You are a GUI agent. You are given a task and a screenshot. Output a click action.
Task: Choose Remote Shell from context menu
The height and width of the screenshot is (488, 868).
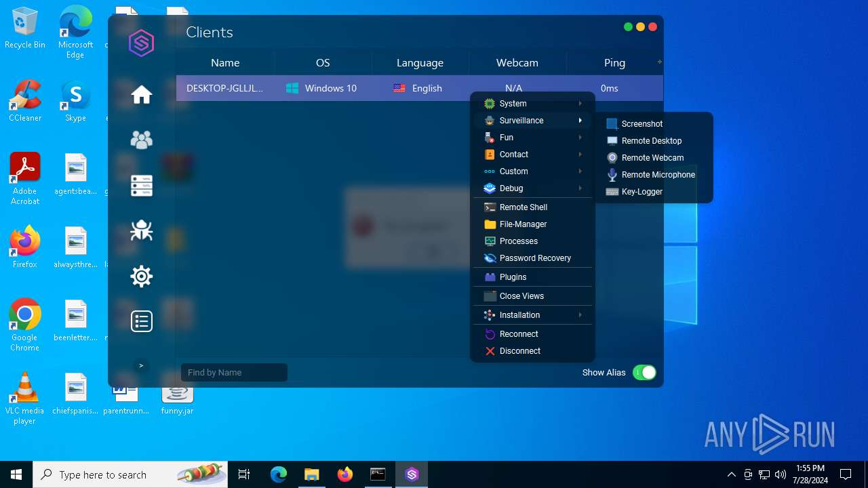click(x=532, y=207)
